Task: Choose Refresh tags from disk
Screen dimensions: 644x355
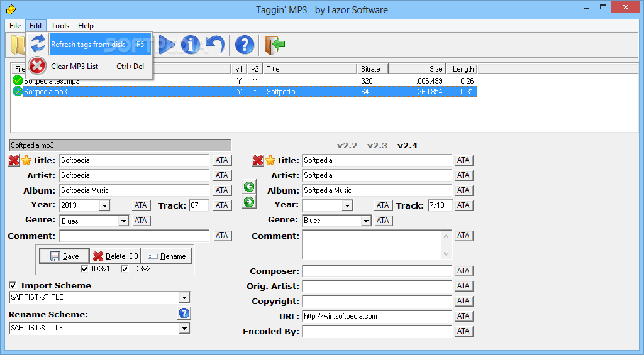Action: click(89, 45)
